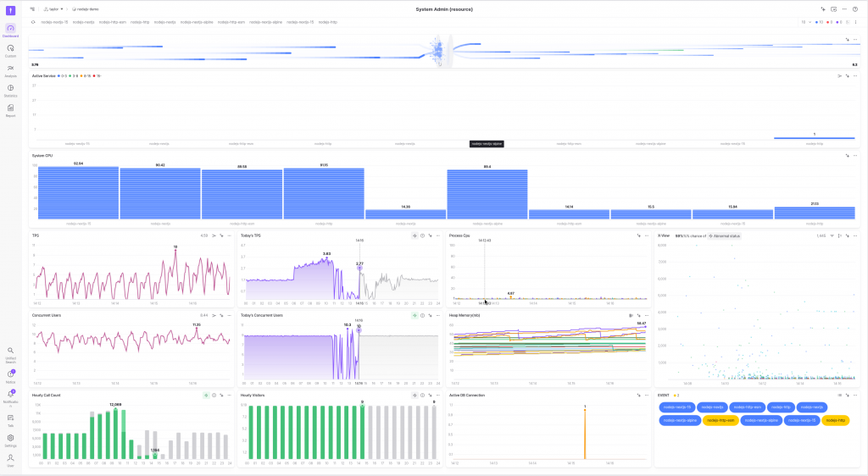This screenshot has height=476, width=868.
Task: Open the Report page icon
Action: [x=10, y=109]
